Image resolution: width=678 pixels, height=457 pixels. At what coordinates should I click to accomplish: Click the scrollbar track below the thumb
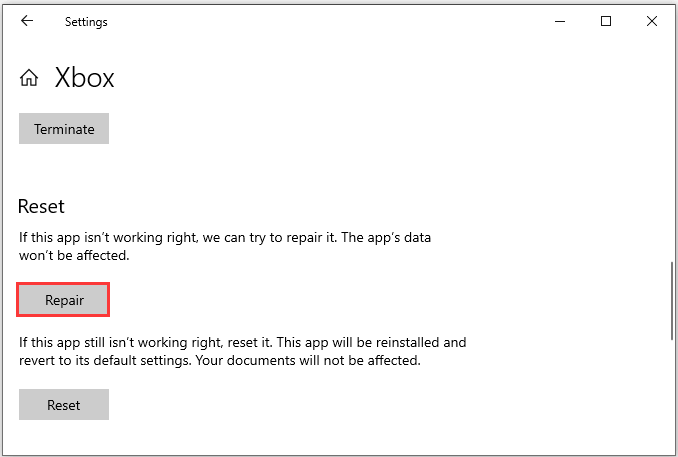tap(672, 396)
